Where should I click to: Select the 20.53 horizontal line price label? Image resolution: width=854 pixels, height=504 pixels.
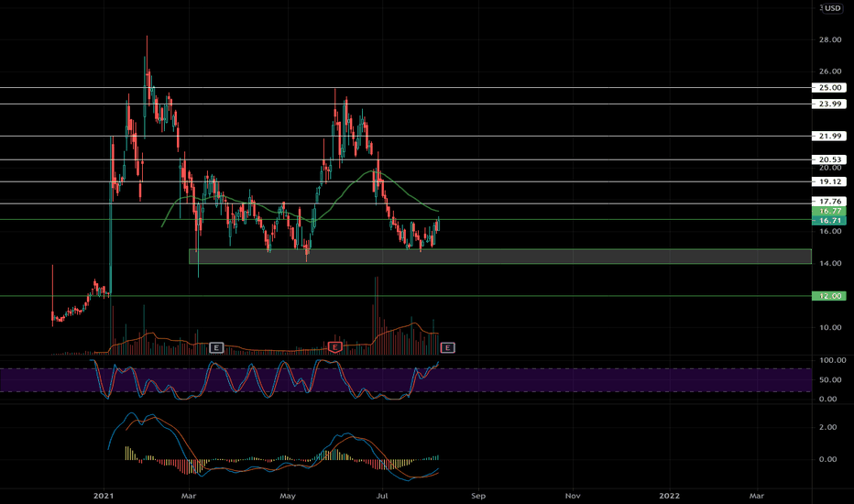coord(829,159)
